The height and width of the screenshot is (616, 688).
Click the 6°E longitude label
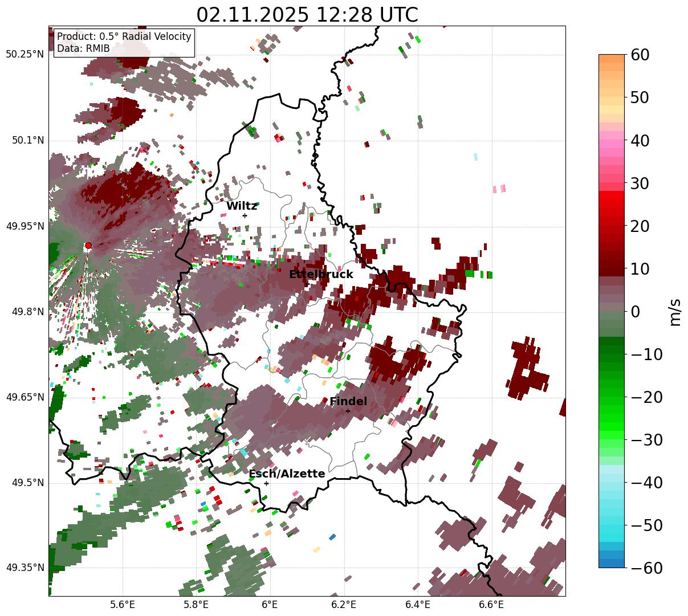click(270, 605)
